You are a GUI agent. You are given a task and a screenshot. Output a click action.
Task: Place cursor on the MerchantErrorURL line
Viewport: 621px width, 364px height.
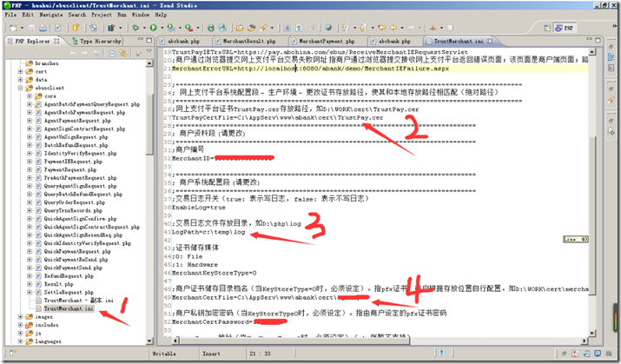(x=311, y=69)
